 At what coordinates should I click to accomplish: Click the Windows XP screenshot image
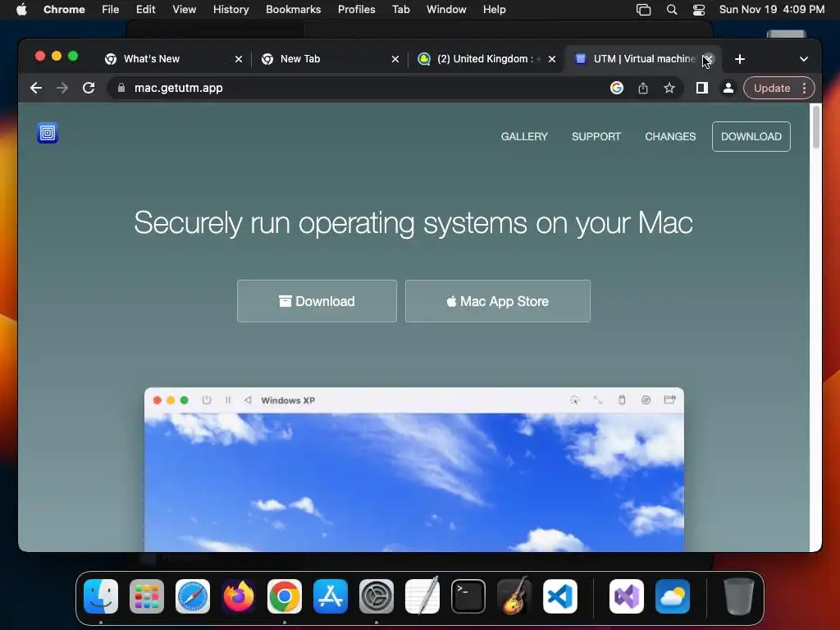[414, 469]
